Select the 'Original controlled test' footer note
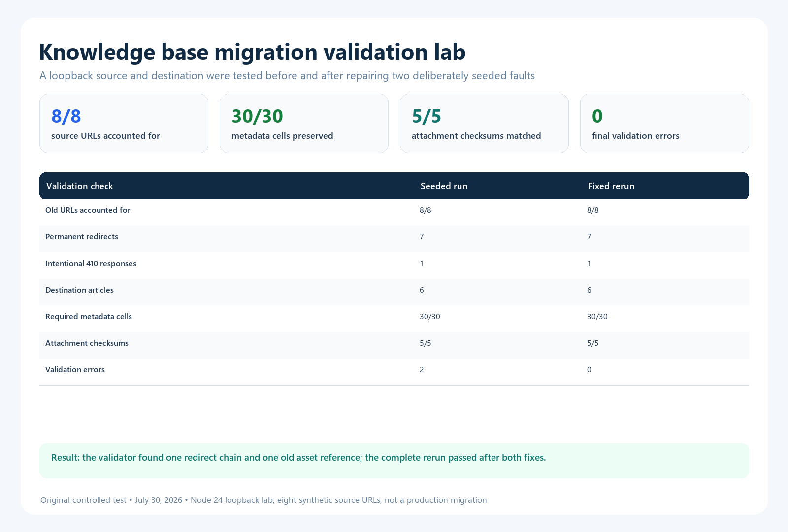The width and height of the screenshot is (788, 532). point(263,500)
